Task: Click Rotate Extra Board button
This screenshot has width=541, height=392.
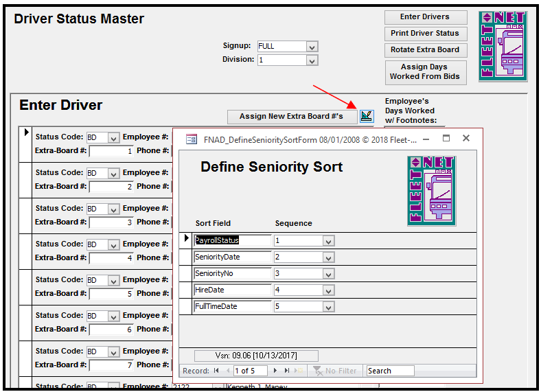Action: pos(424,50)
